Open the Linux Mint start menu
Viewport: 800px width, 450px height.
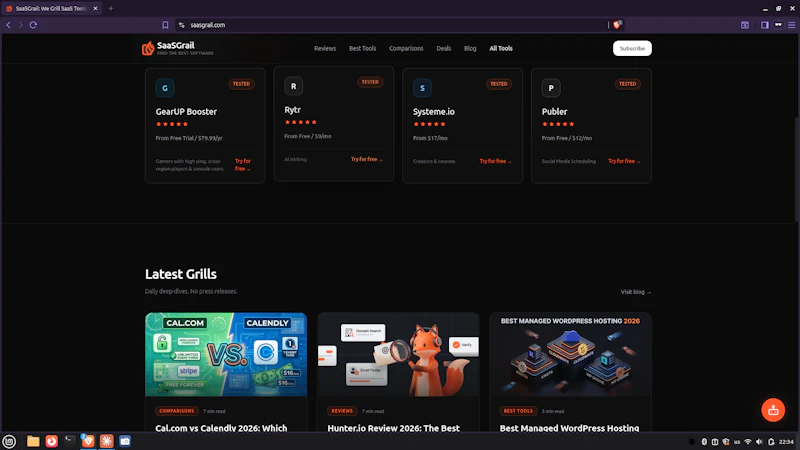[9, 441]
